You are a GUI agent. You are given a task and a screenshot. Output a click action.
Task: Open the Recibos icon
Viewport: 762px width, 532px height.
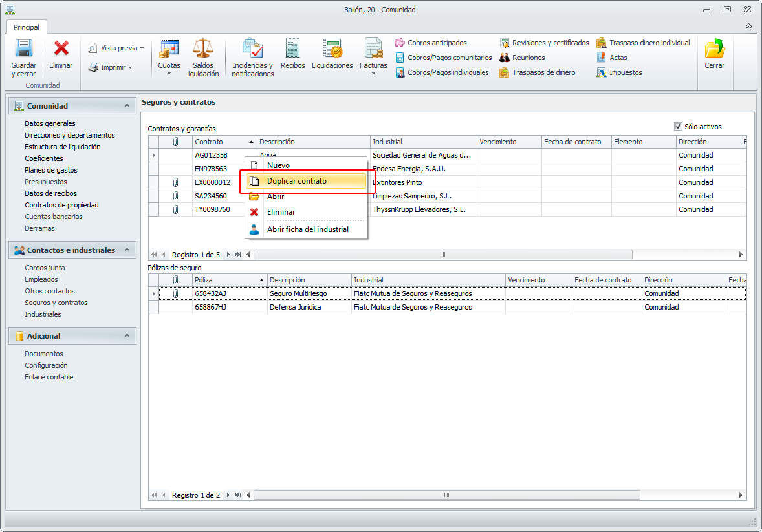click(x=292, y=48)
